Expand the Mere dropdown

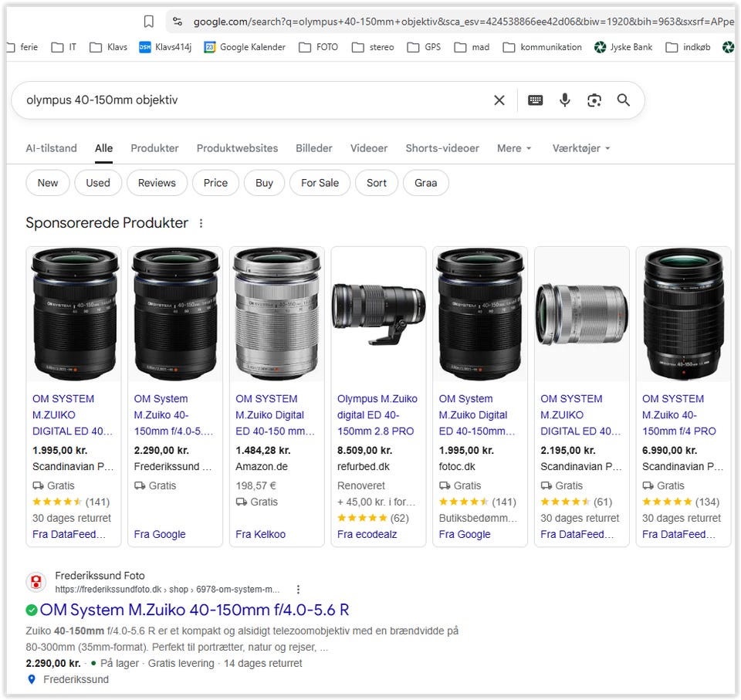tap(514, 148)
